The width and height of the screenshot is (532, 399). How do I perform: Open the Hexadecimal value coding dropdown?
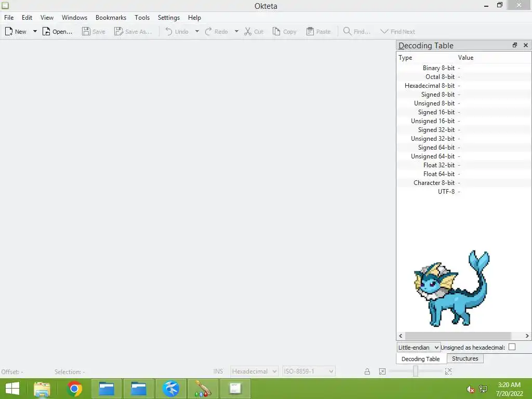click(x=254, y=371)
